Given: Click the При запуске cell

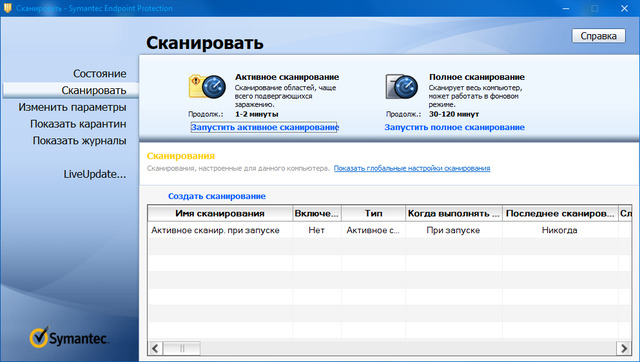Looking at the screenshot, I should (x=454, y=230).
